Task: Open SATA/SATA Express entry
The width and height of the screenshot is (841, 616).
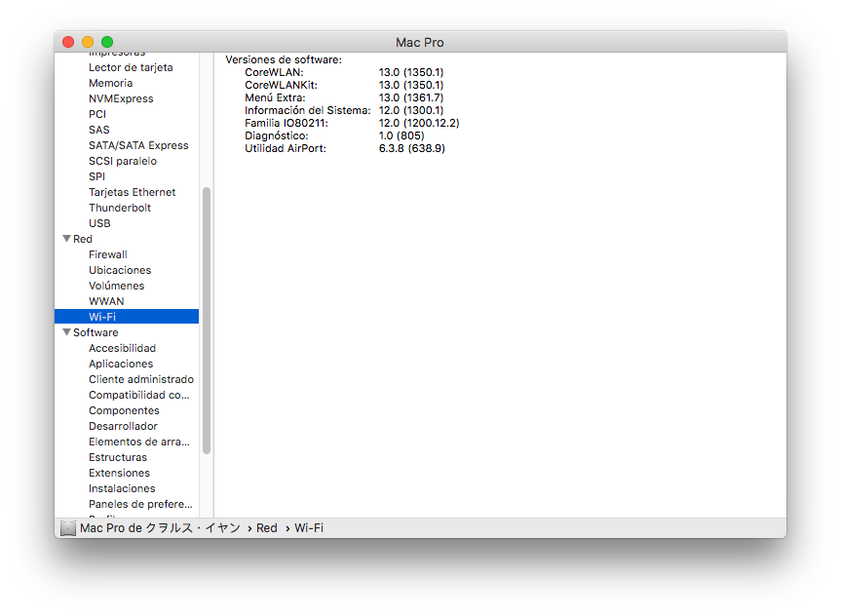Action: [138, 145]
